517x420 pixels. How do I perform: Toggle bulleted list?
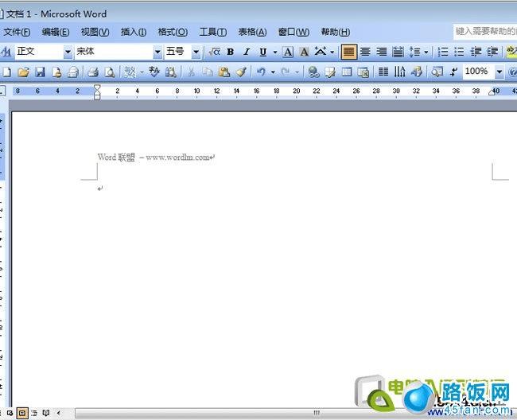click(x=459, y=52)
